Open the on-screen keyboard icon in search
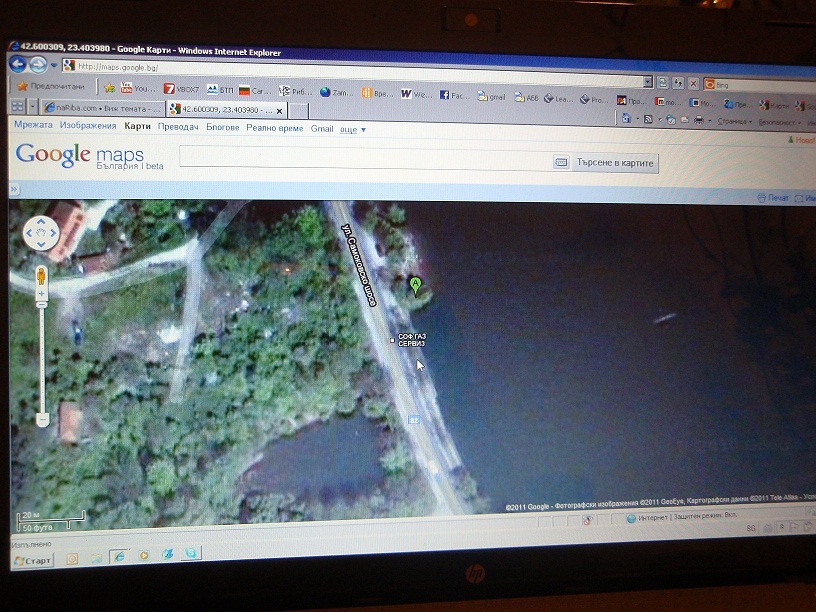Image resolution: width=816 pixels, height=612 pixels. (561, 162)
